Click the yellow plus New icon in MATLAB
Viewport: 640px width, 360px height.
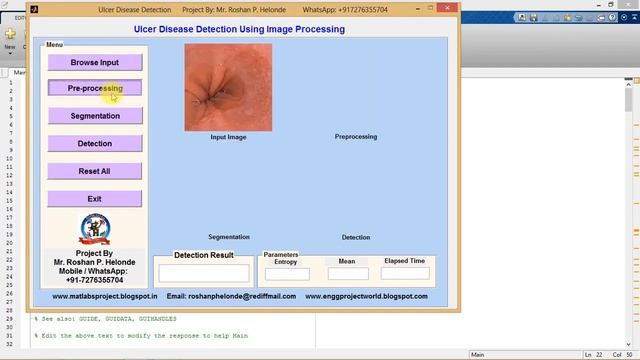(x=10, y=34)
